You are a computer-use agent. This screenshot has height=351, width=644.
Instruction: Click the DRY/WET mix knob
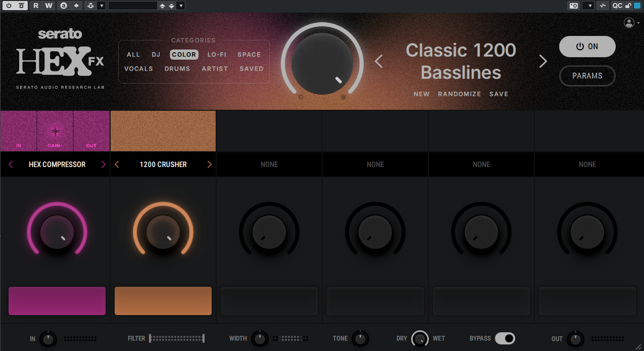tap(420, 338)
